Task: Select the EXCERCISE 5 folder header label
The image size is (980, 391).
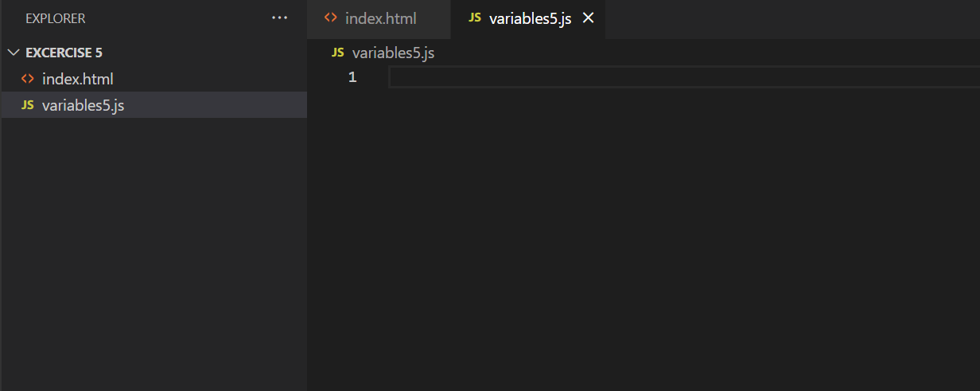Action: click(x=64, y=53)
